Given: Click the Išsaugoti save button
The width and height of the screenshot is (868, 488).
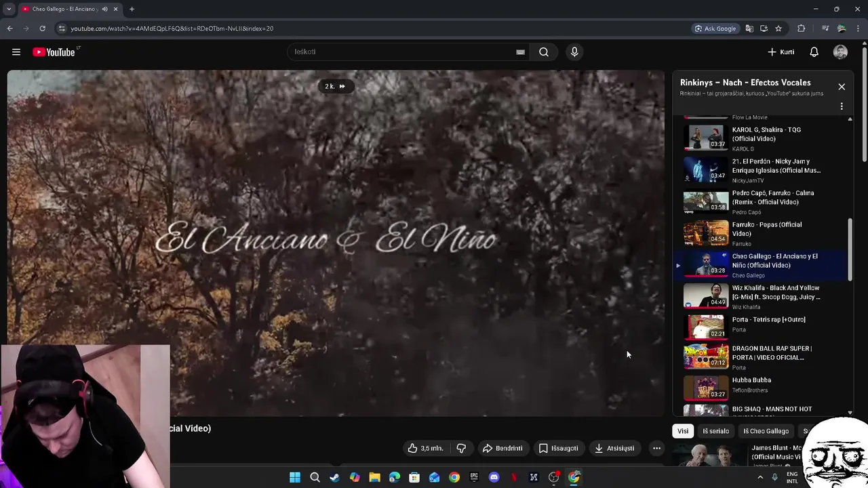Looking at the screenshot, I should tap(558, 448).
